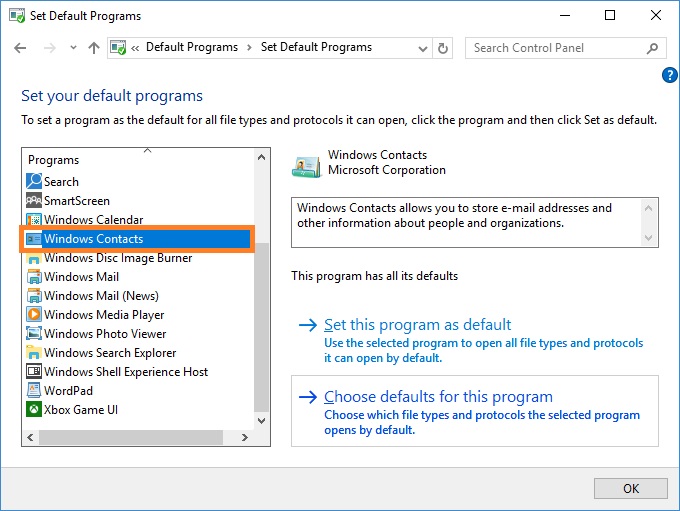
Task: Click the address bar Control Panel icon
Action: (118, 47)
